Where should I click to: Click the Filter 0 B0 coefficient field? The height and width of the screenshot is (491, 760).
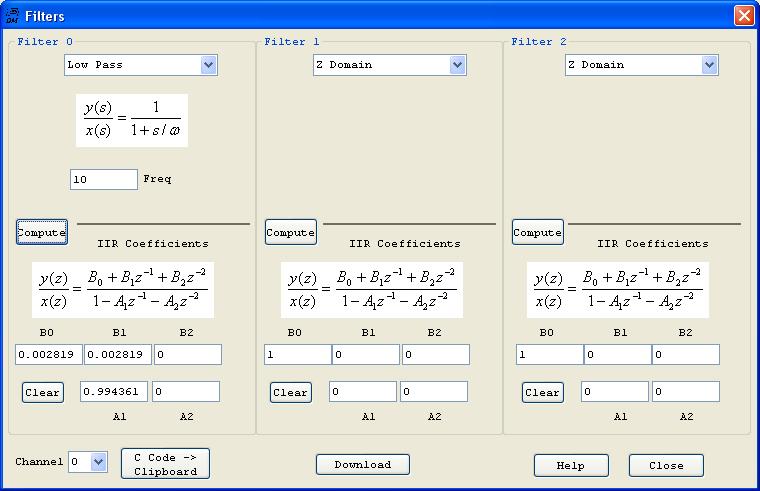[x=48, y=355]
